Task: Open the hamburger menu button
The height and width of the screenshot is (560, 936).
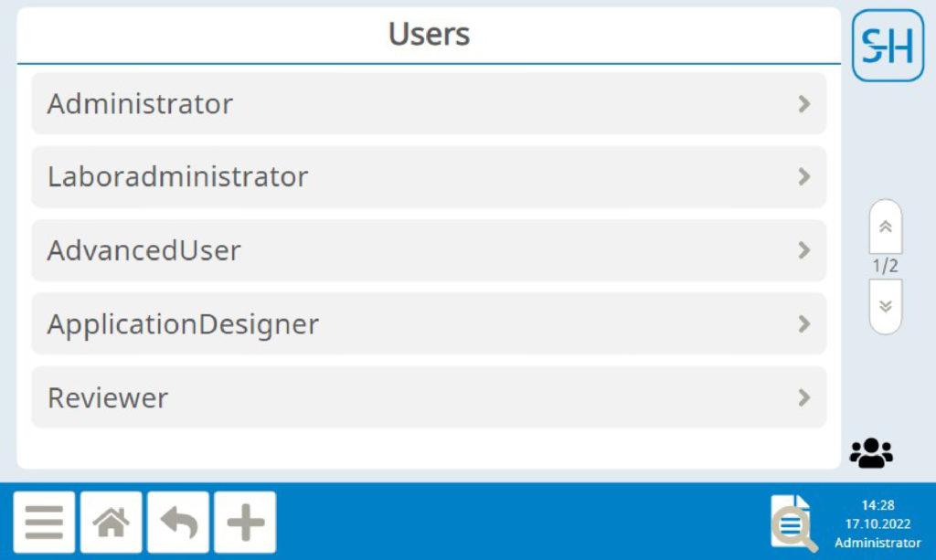Action: click(44, 522)
